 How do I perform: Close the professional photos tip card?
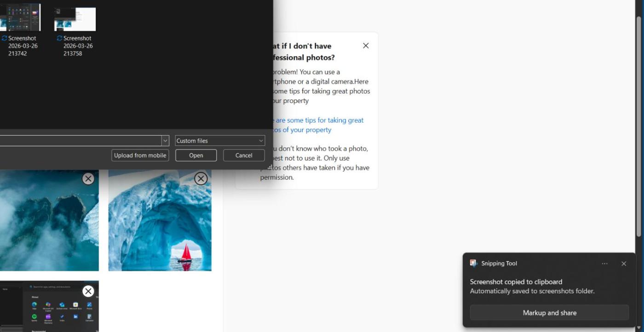[x=366, y=46]
